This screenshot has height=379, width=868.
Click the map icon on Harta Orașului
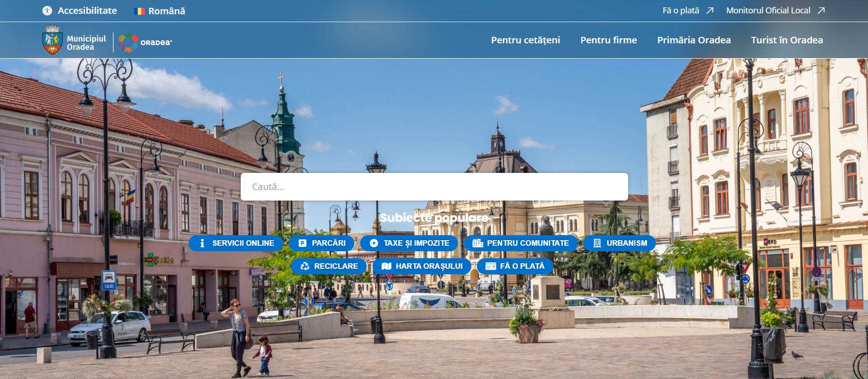click(x=386, y=266)
